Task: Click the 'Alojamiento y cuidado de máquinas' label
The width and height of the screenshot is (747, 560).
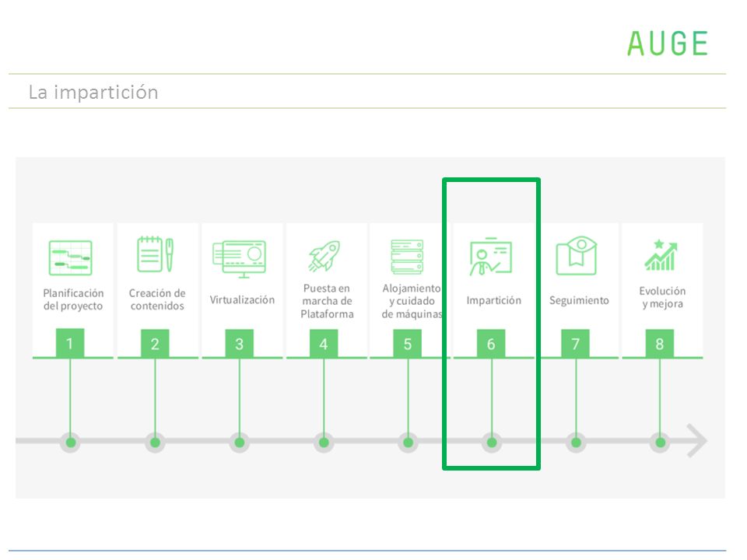Action: (412, 301)
